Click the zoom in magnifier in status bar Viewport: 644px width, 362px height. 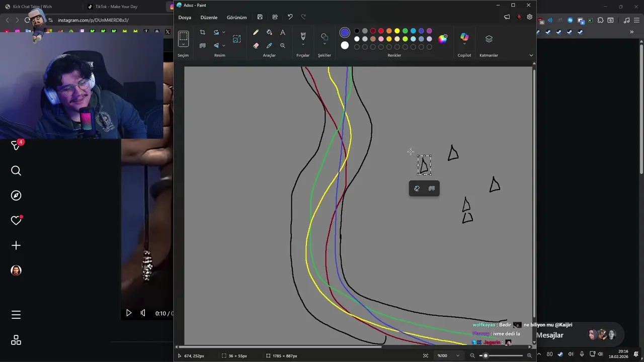pyautogui.click(x=529, y=355)
